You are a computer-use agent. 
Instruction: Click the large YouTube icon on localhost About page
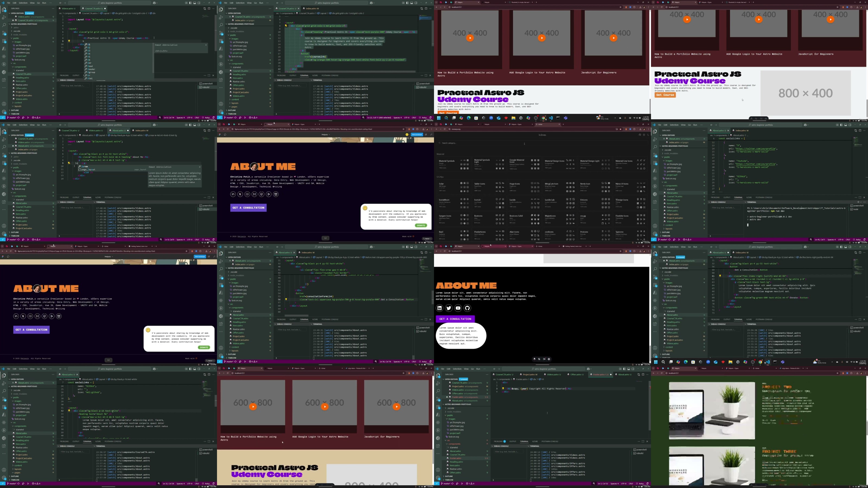(x=458, y=308)
